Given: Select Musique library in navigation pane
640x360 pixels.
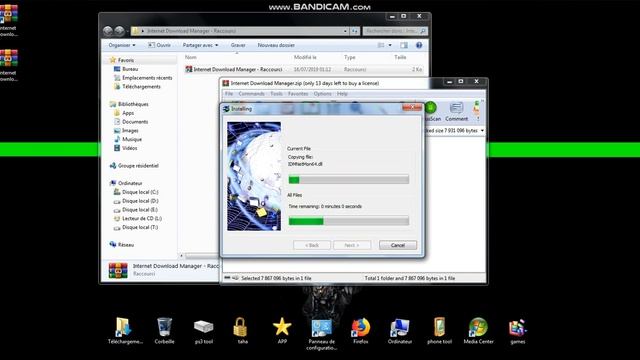Looking at the screenshot, I should (131, 139).
